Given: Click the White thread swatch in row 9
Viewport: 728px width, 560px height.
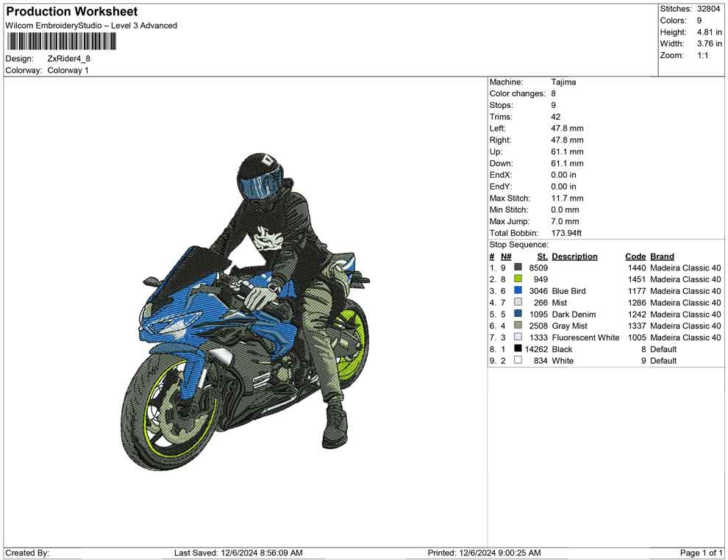Looking at the screenshot, I should tap(518, 361).
